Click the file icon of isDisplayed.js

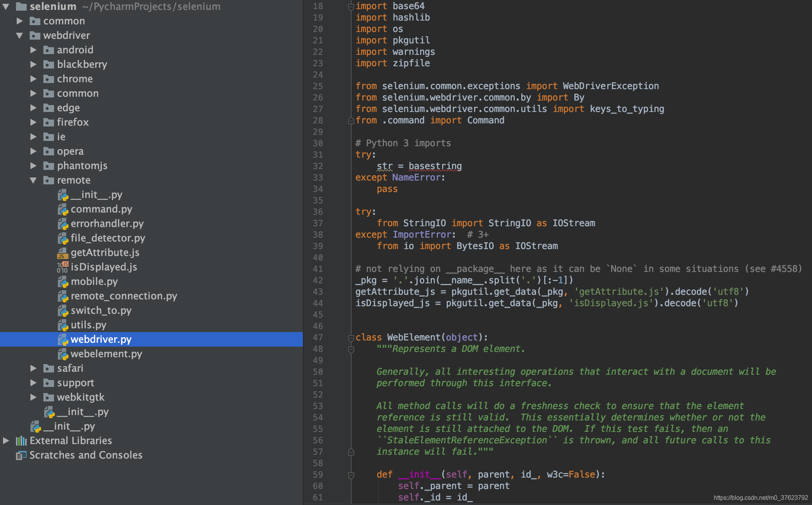pyautogui.click(x=63, y=267)
